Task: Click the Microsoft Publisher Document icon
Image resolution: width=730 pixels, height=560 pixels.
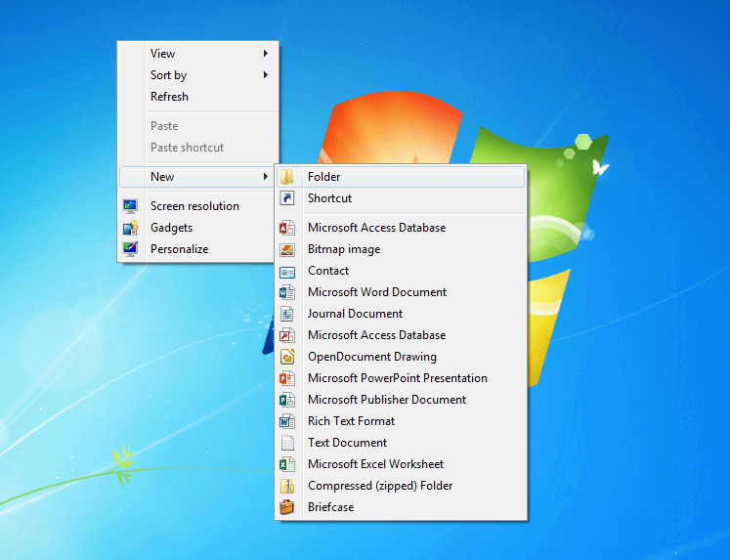Action: pos(286,400)
